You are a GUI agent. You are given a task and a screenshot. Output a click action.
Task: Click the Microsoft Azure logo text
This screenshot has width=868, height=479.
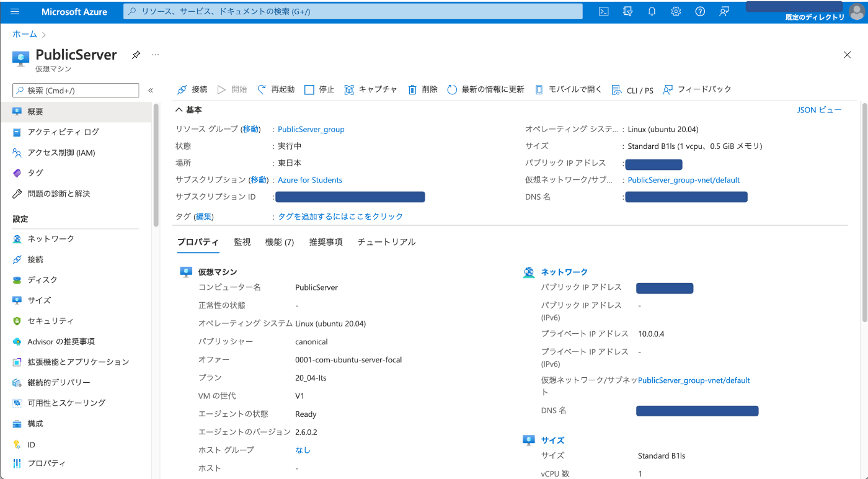(74, 12)
